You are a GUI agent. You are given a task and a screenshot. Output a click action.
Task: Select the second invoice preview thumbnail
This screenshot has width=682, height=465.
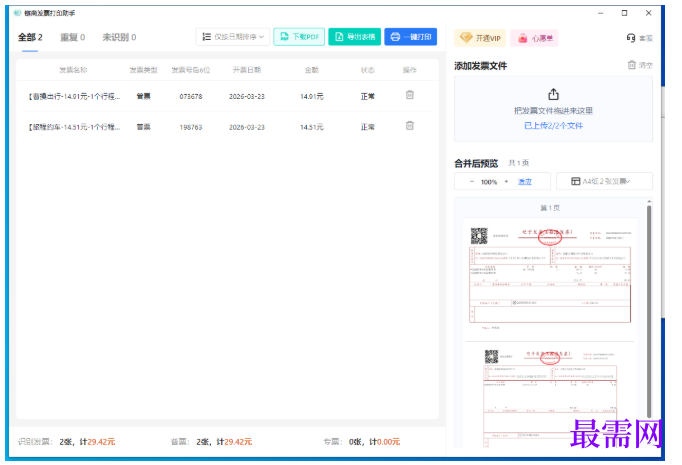(550, 398)
